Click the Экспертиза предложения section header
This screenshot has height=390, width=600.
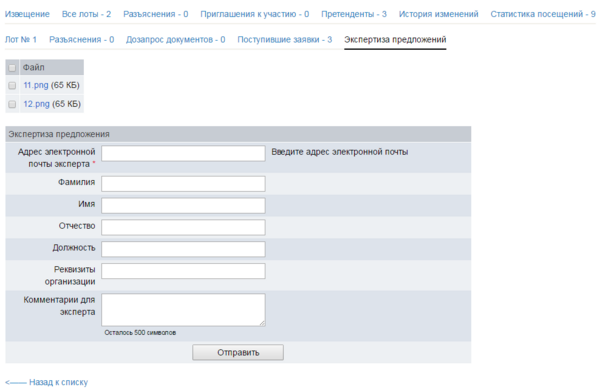(x=238, y=134)
